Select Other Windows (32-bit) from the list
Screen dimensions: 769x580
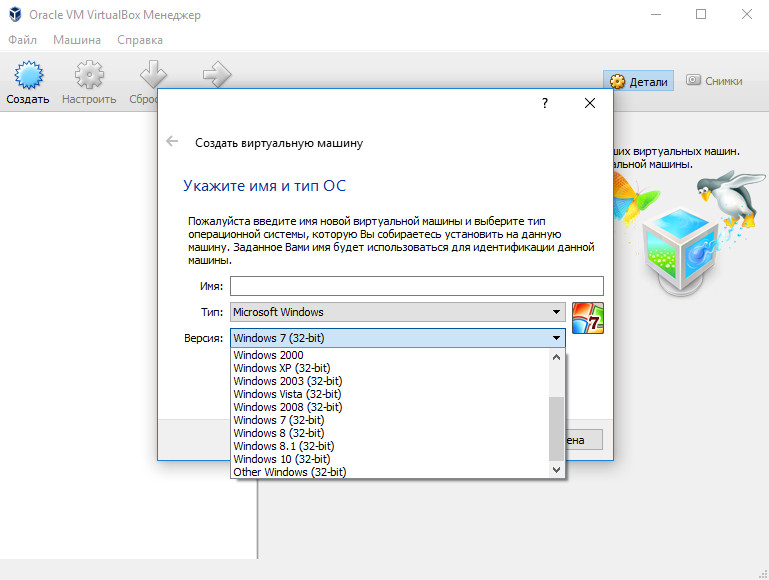tap(390, 472)
